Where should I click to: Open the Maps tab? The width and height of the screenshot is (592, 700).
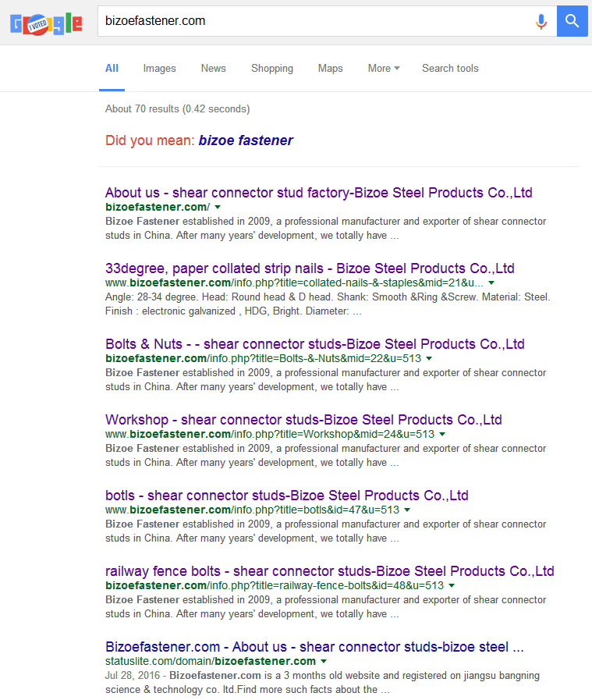click(x=330, y=69)
